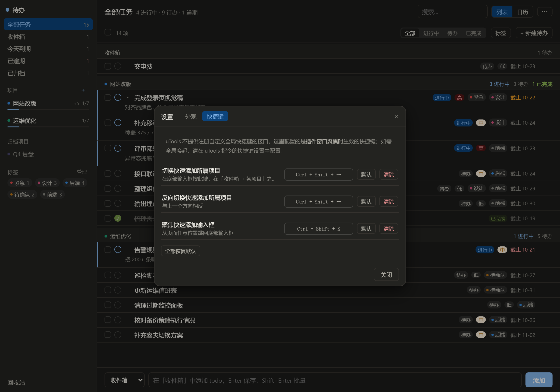This screenshot has height=392, width=560.
Task: Check the checkbox for 核对备份策略执行情况
Action: point(108,320)
